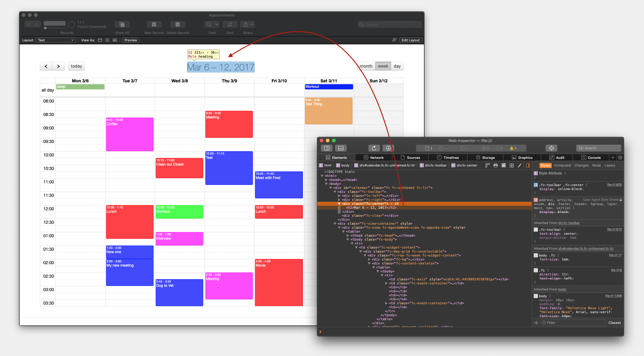Switch View As to table view
644x356 pixels.
115,40
